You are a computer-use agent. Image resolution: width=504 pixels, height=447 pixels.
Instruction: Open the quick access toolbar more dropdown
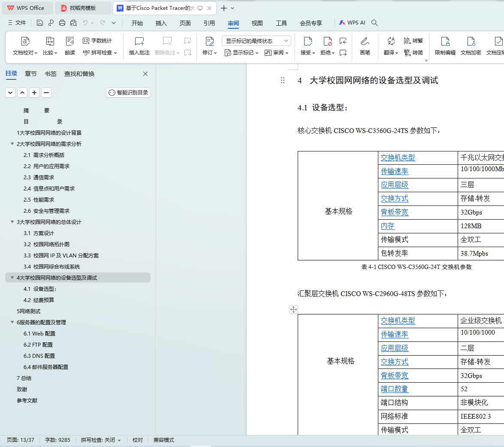tap(114, 23)
